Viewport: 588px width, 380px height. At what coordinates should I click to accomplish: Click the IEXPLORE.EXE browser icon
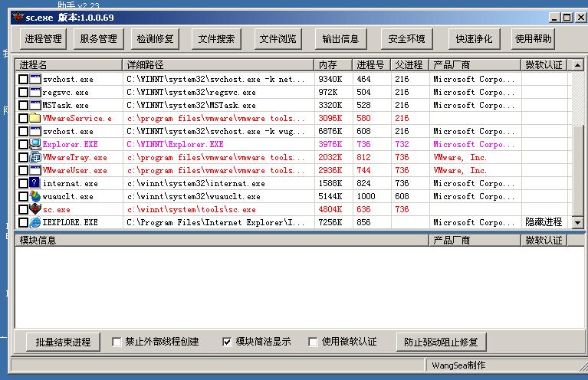click(34, 222)
